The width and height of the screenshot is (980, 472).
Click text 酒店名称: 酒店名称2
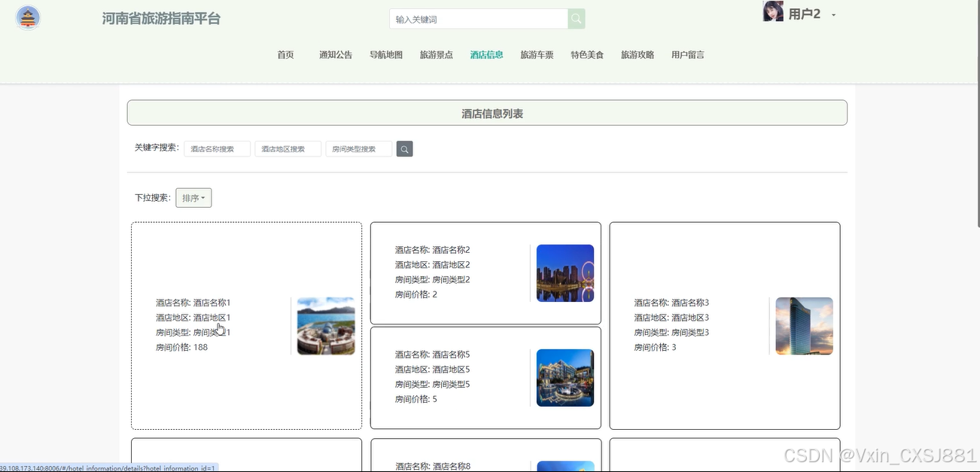[x=433, y=250]
